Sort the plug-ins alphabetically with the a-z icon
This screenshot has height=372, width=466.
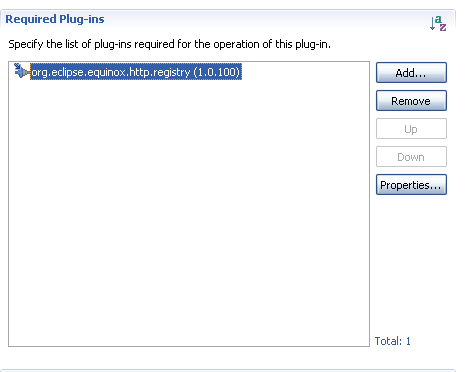point(438,23)
